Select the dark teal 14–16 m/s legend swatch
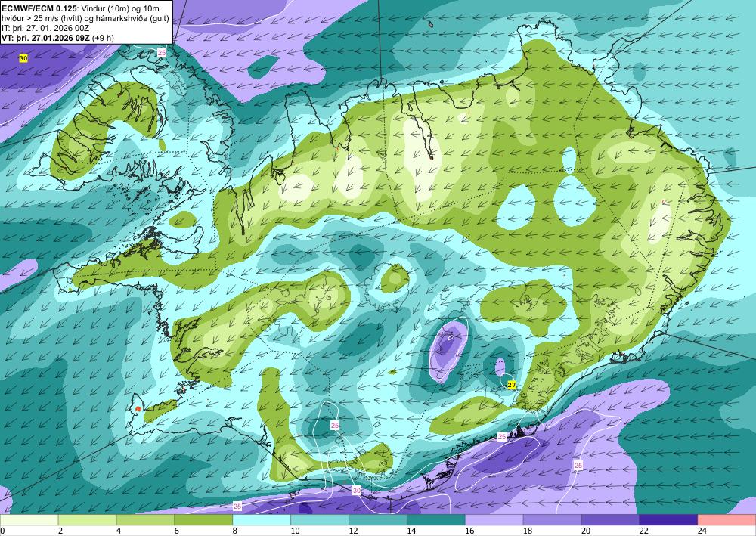This screenshot has width=756, height=536. coord(436,520)
